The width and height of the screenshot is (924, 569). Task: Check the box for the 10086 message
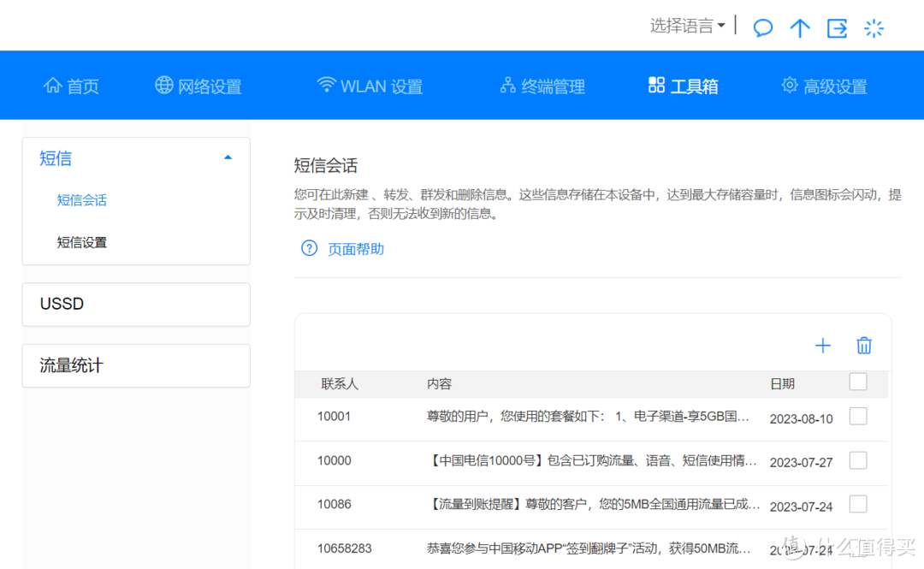click(858, 504)
